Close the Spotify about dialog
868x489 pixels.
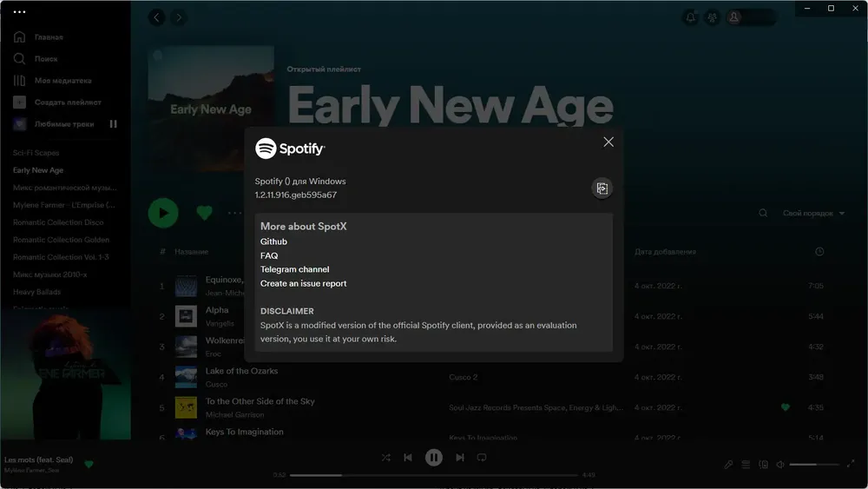click(608, 142)
